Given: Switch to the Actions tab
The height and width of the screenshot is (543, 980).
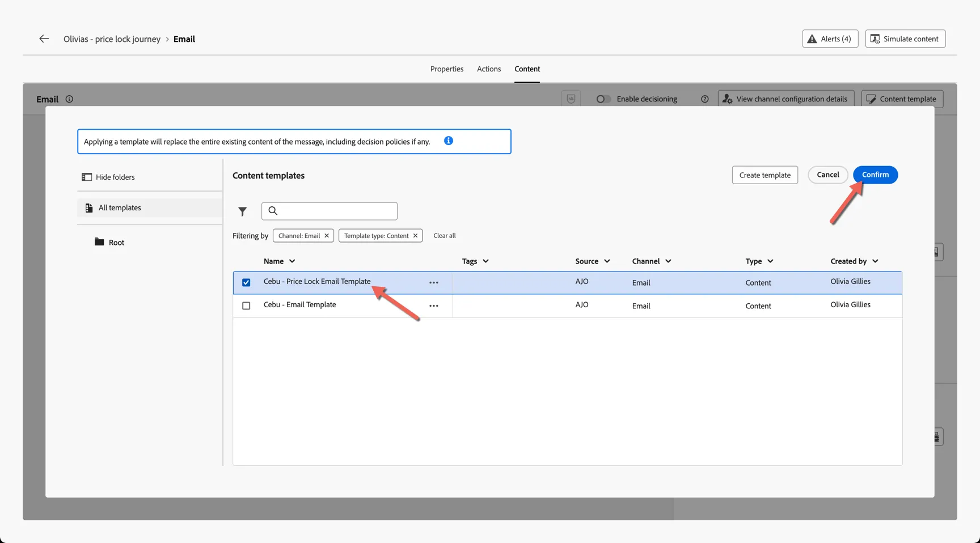Looking at the screenshot, I should (489, 69).
